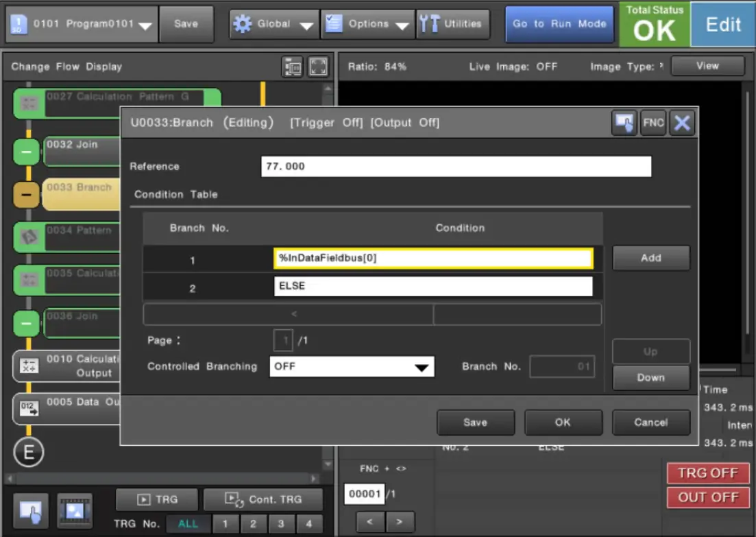Select the Utilities tools icon

pyautogui.click(x=430, y=23)
